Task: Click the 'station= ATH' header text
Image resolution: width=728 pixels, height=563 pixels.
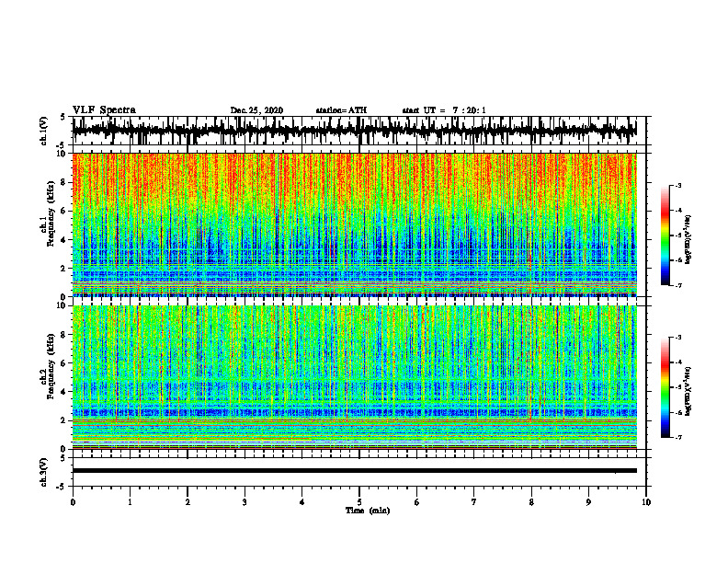Action: tap(341, 110)
